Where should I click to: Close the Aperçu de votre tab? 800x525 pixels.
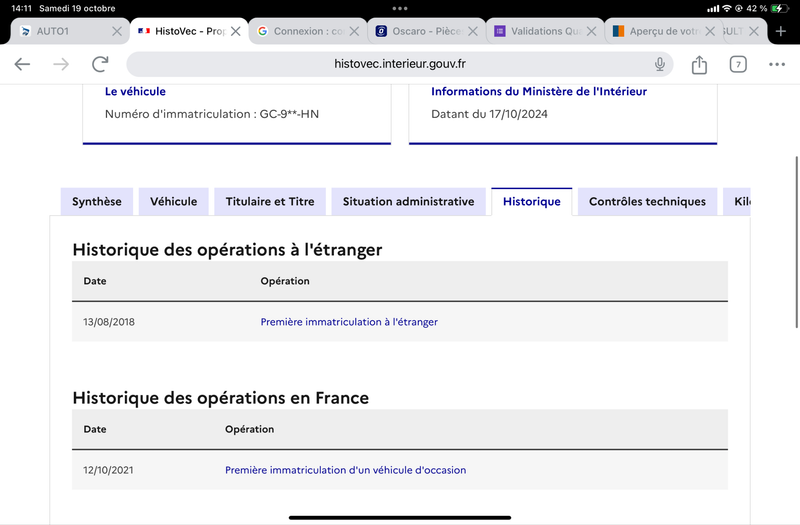point(710,31)
